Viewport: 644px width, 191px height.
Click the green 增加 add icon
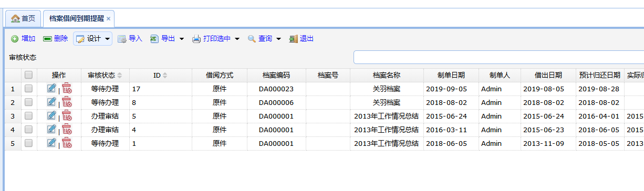click(x=15, y=39)
